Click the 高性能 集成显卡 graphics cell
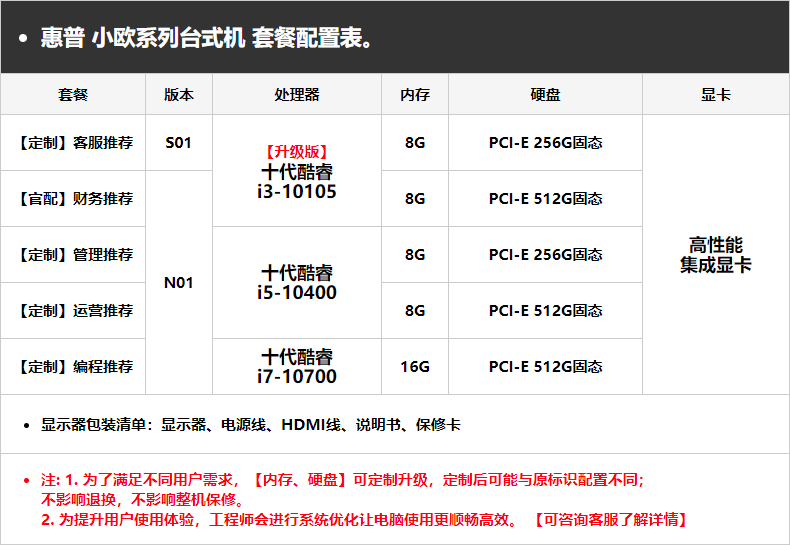 point(715,254)
